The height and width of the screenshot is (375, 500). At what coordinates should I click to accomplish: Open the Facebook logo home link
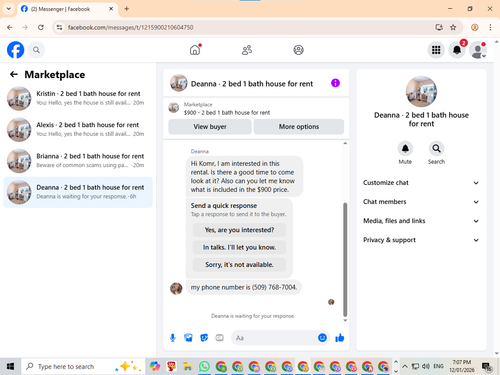tap(15, 50)
